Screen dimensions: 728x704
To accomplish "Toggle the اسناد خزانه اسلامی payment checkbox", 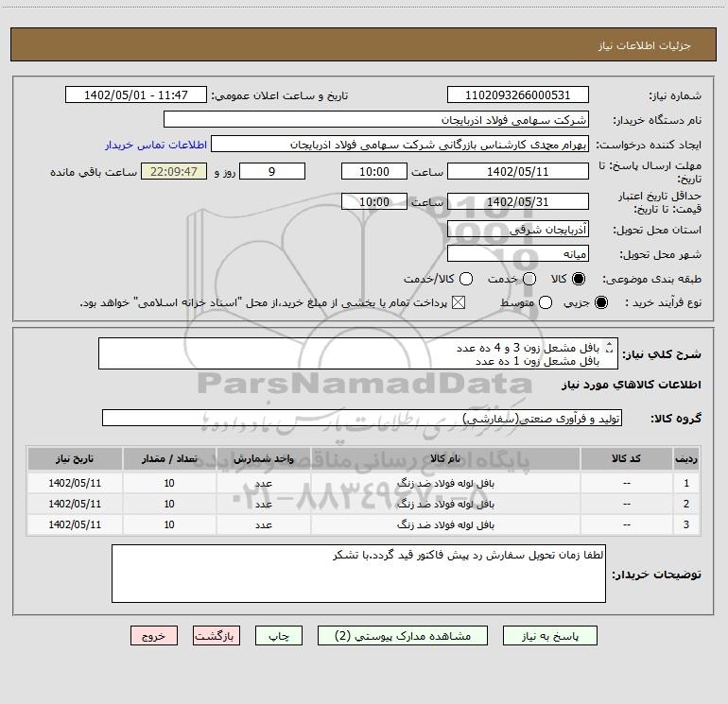I will [x=459, y=302].
